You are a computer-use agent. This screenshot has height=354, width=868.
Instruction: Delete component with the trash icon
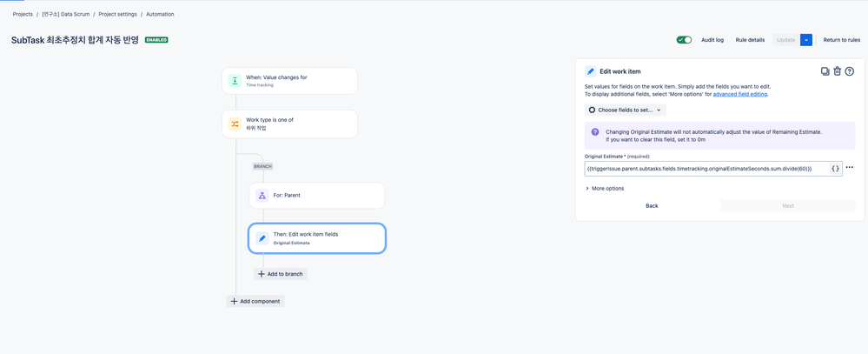837,71
